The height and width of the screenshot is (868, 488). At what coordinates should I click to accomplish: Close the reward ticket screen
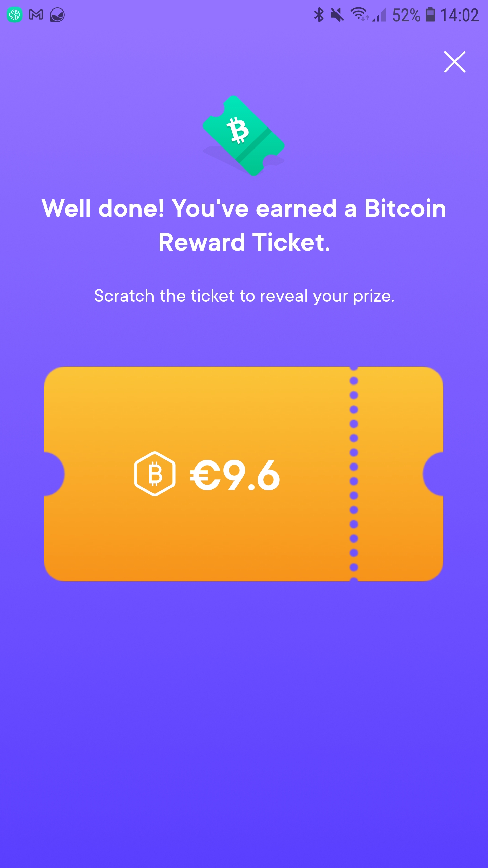tap(454, 62)
